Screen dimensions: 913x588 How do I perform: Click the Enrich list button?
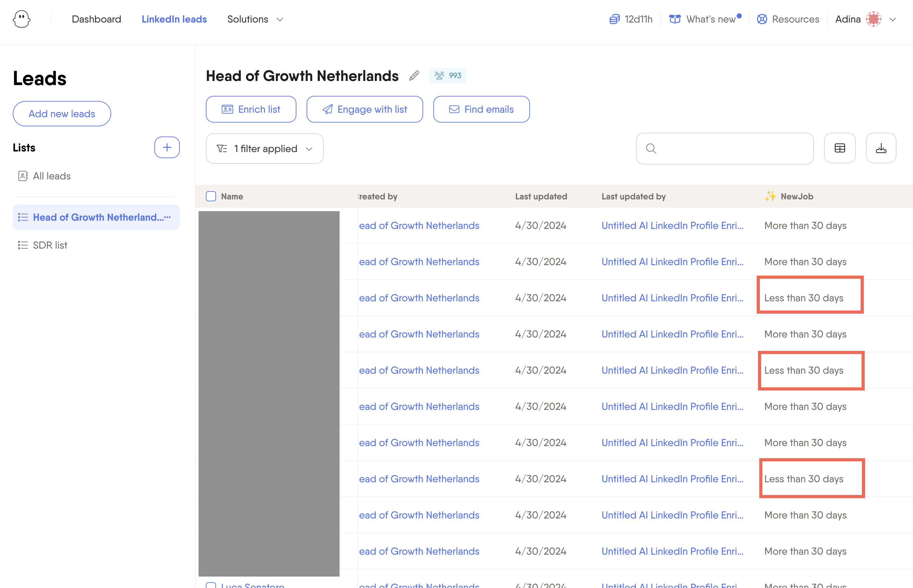(x=251, y=109)
